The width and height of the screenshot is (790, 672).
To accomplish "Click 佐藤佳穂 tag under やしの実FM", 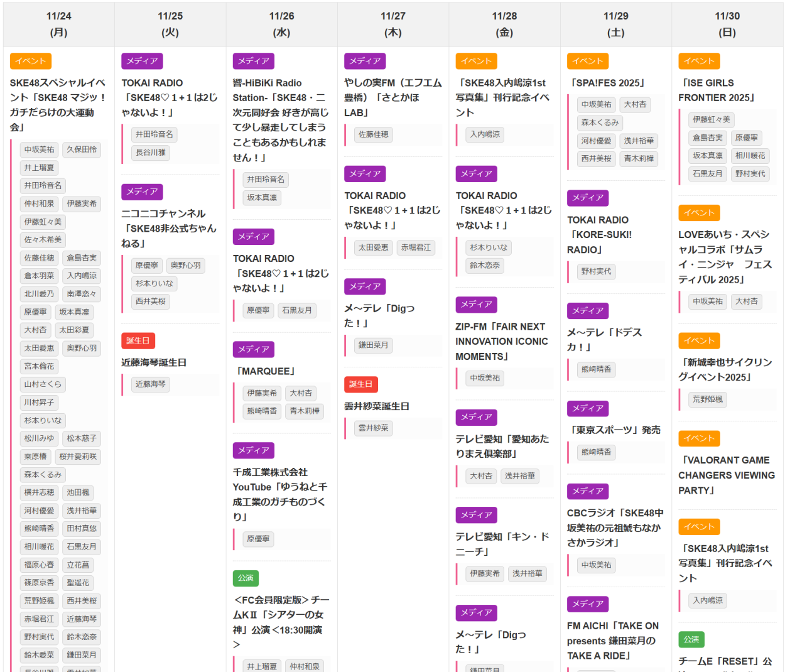I will 373,134.
